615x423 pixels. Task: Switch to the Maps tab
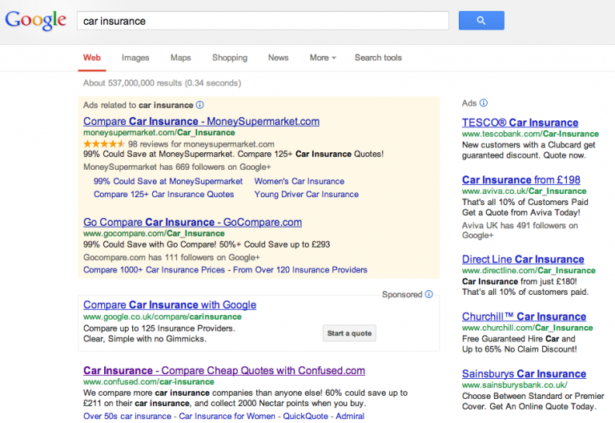pos(180,58)
